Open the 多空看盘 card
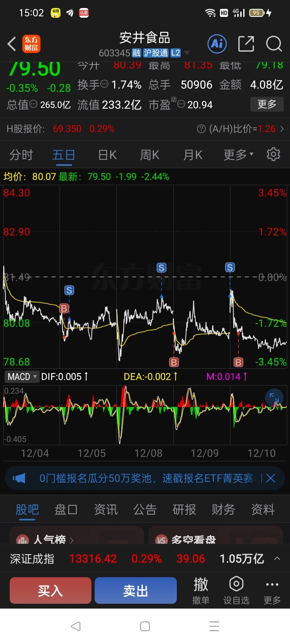Image resolution: width=290 pixels, height=644 pixels. tap(215, 535)
